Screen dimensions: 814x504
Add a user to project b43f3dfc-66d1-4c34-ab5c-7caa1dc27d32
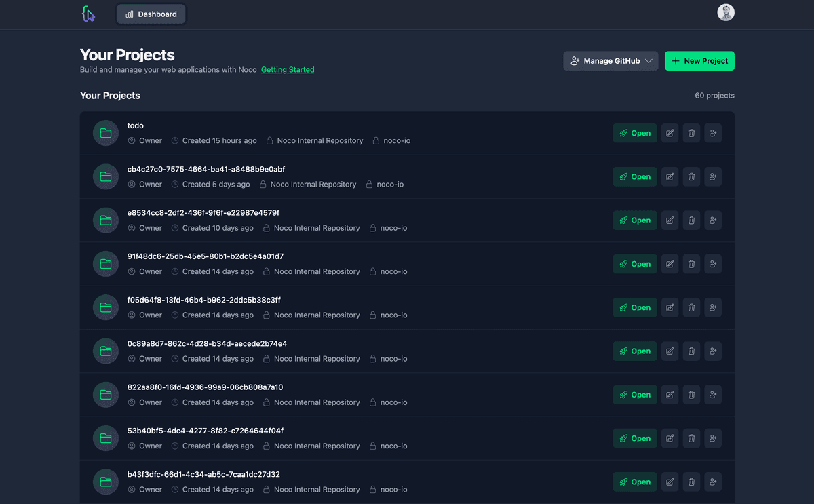[x=713, y=482]
